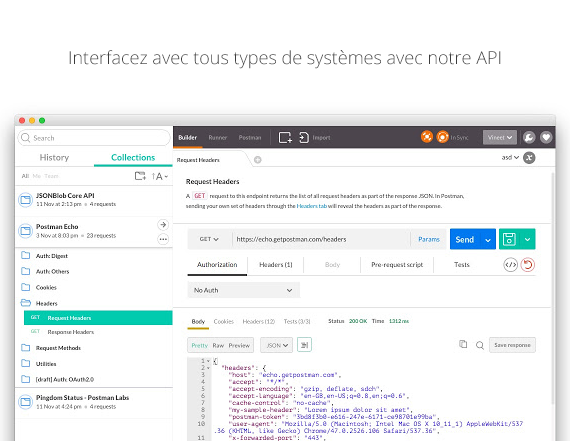Image resolution: width=570 pixels, height=441 pixels.
Task: Switch response view to Pretty
Action: coord(200,345)
